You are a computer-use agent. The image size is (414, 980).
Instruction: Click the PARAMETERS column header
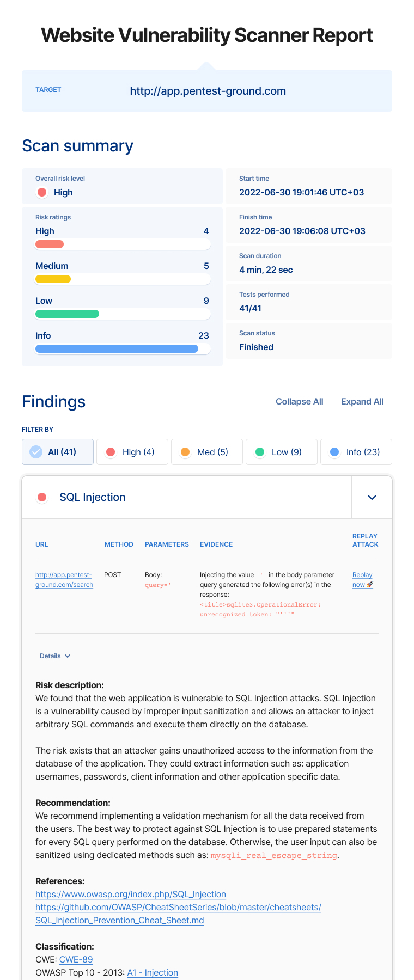click(x=167, y=544)
